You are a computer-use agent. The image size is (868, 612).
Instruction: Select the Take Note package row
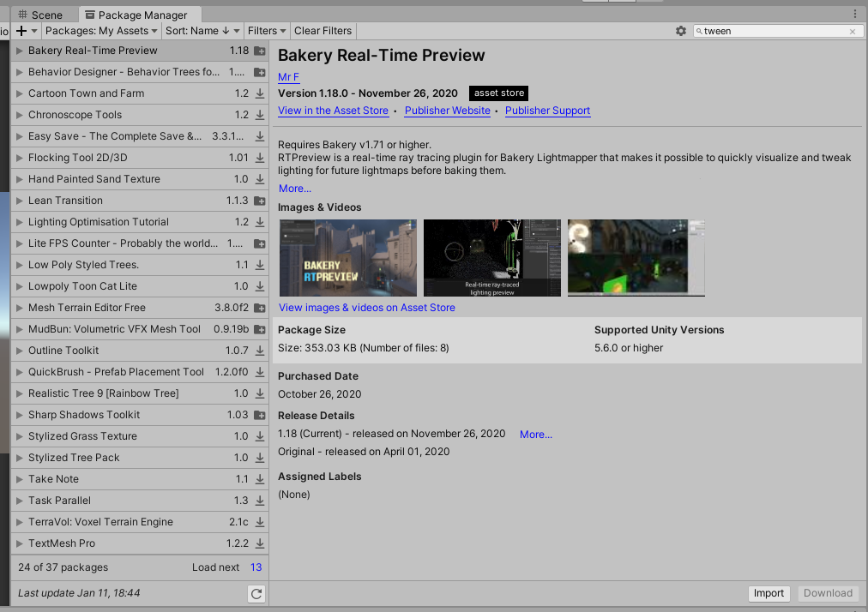pyautogui.click(x=140, y=479)
